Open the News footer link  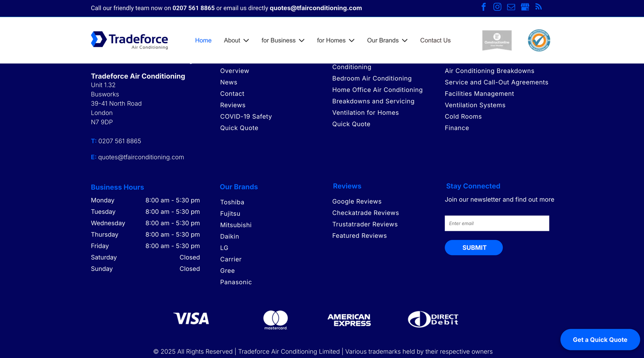229,83
